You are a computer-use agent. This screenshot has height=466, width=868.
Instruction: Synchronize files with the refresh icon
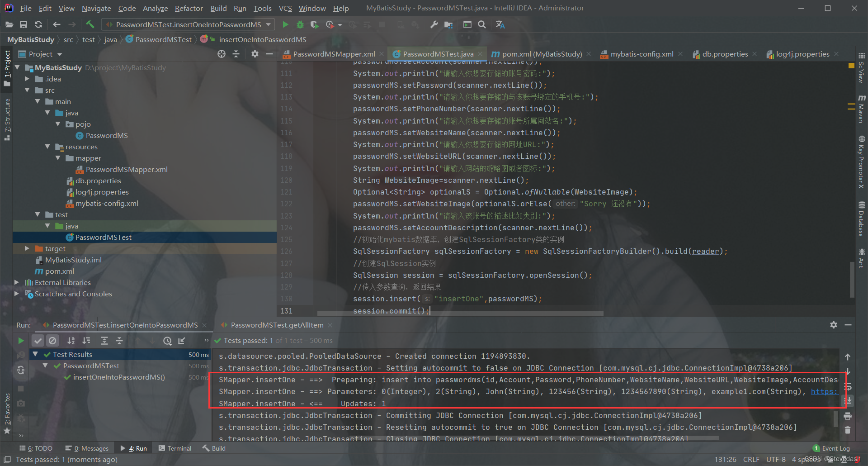click(38, 24)
